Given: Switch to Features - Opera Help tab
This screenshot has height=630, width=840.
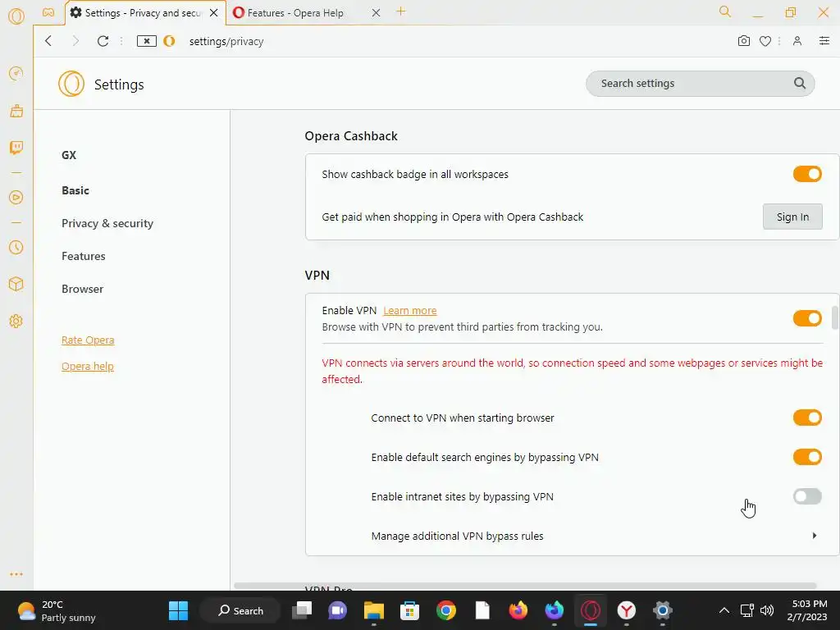Looking at the screenshot, I should pyautogui.click(x=294, y=13).
